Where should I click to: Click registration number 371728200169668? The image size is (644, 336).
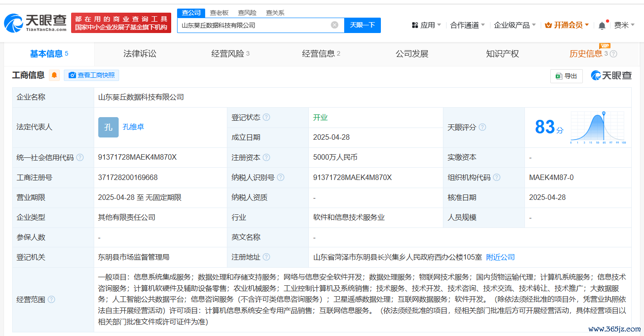pos(128,177)
